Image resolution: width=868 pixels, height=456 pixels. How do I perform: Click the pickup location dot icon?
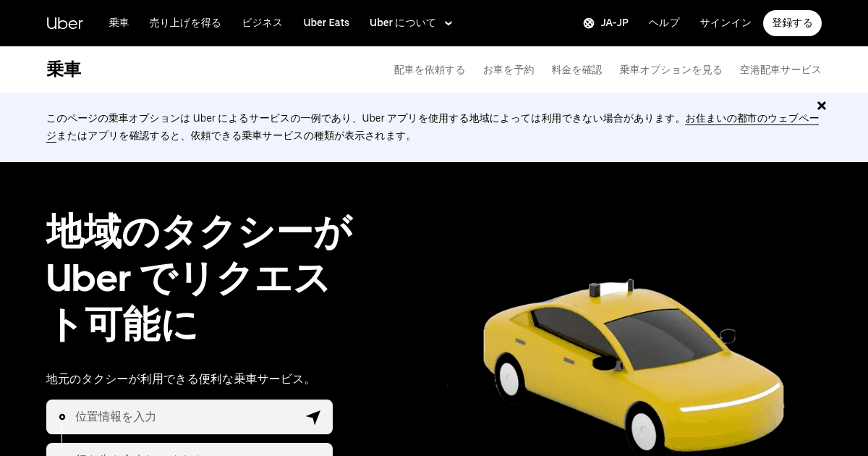(62, 417)
